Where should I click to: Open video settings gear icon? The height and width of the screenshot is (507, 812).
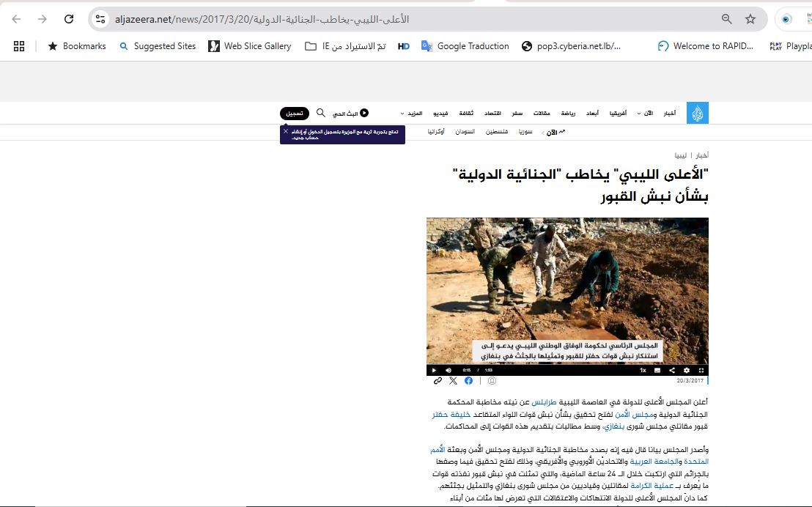687,370
